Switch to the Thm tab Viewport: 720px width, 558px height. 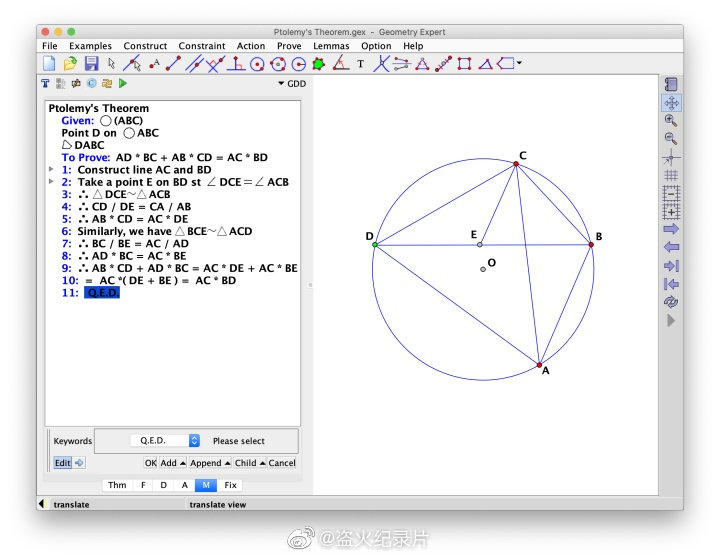tap(117, 485)
